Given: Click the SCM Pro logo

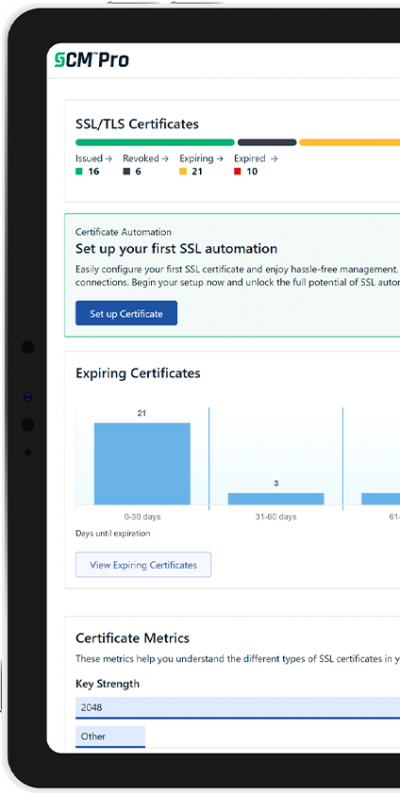Looking at the screenshot, I should tap(92, 60).
